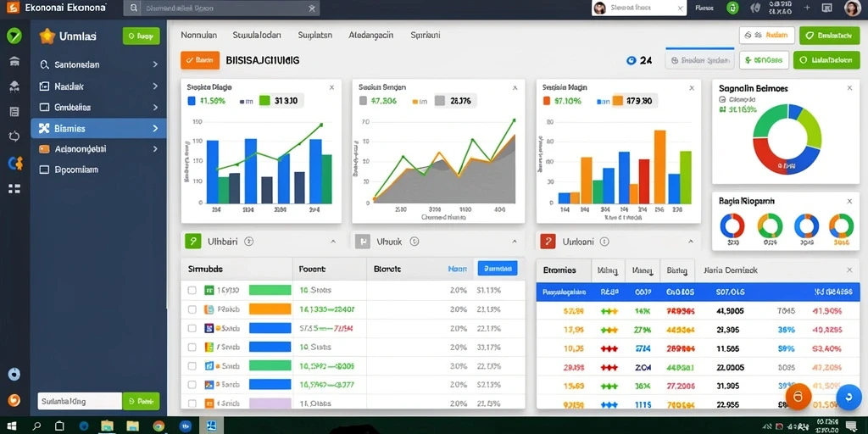Open the grid apps icon in left rail
This screenshot has height=434, width=868.
(14, 189)
